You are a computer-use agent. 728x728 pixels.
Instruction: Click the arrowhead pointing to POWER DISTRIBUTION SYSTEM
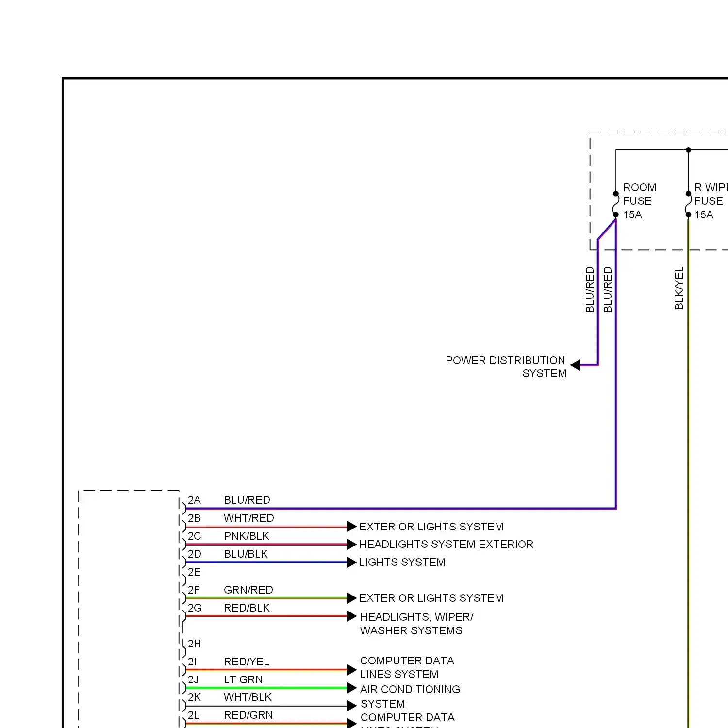click(x=575, y=365)
